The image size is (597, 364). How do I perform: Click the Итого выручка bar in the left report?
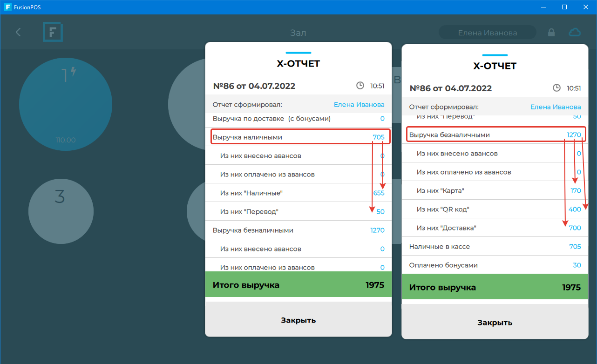(x=298, y=285)
